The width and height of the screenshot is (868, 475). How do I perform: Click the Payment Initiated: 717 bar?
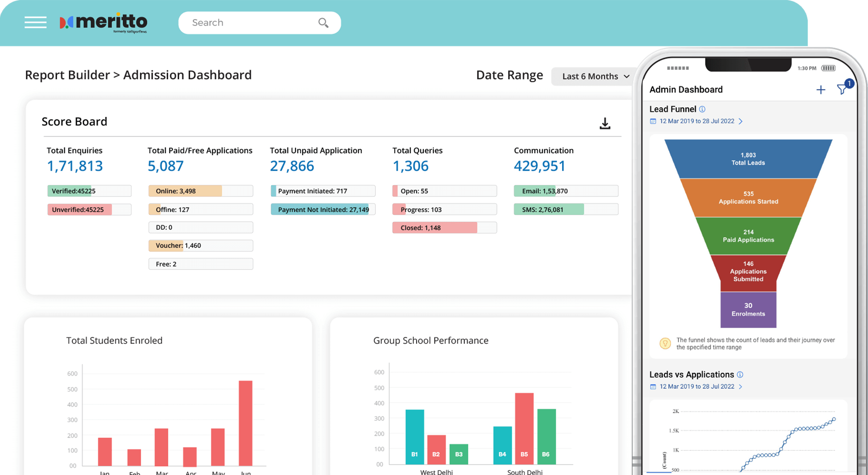323,191
